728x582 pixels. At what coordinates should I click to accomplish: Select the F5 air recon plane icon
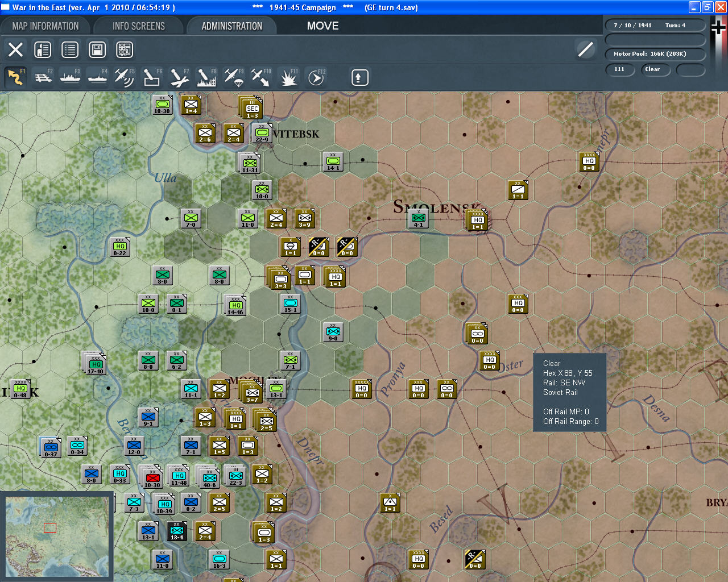124,77
